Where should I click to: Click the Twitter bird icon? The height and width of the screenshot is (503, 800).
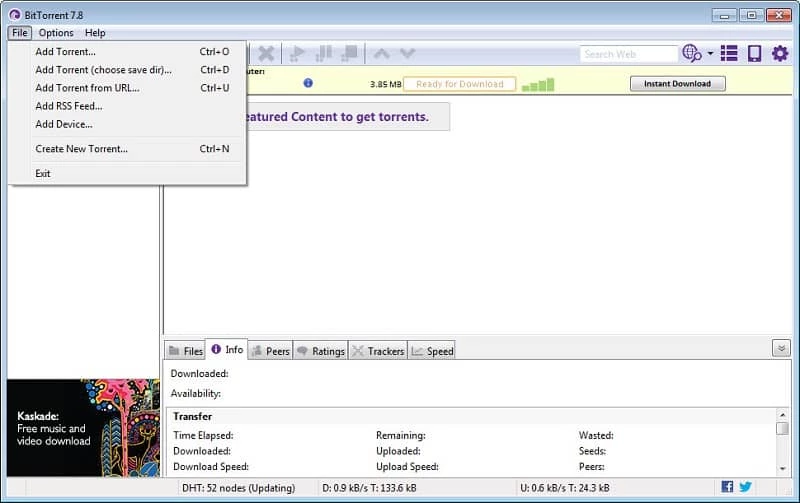(x=745, y=487)
